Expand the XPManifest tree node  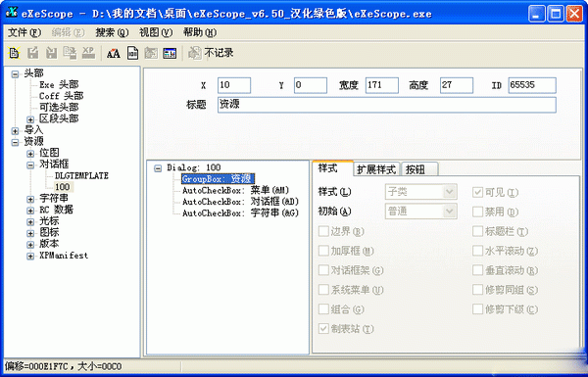point(30,256)
